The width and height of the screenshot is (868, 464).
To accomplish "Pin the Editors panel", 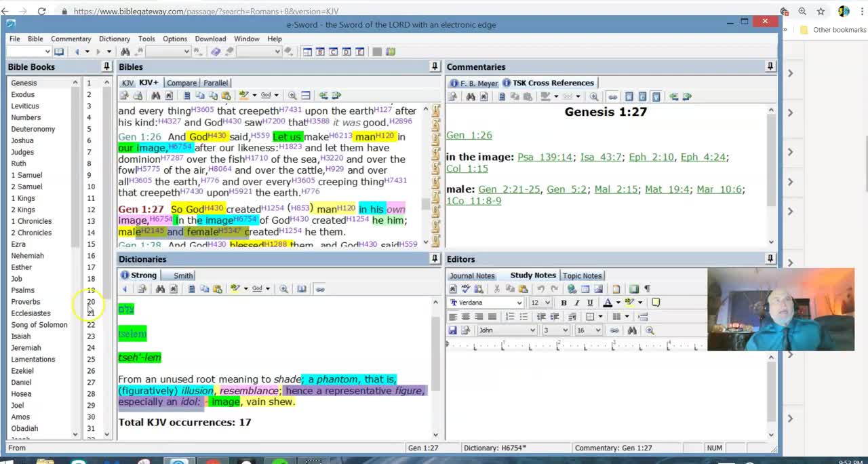I will 770,258.
